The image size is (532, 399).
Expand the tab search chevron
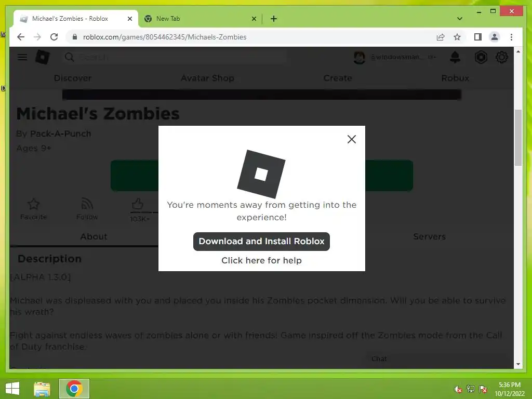[x=459, y=19]
